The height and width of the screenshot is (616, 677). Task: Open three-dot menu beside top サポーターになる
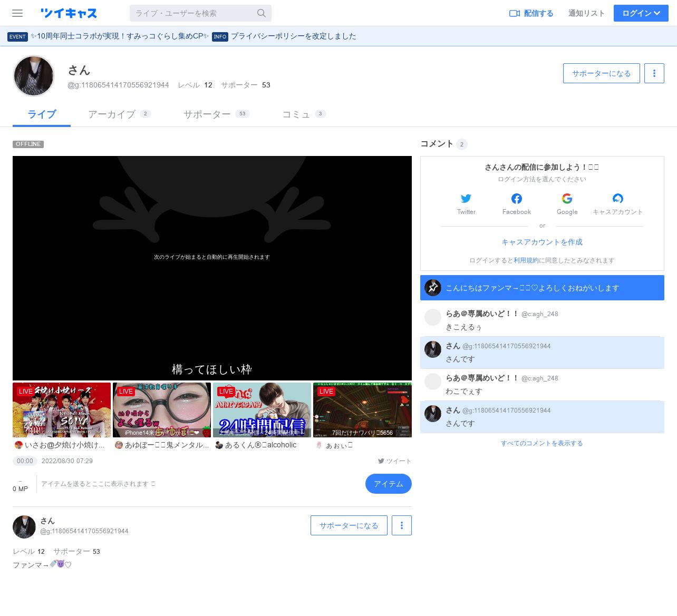654,73
